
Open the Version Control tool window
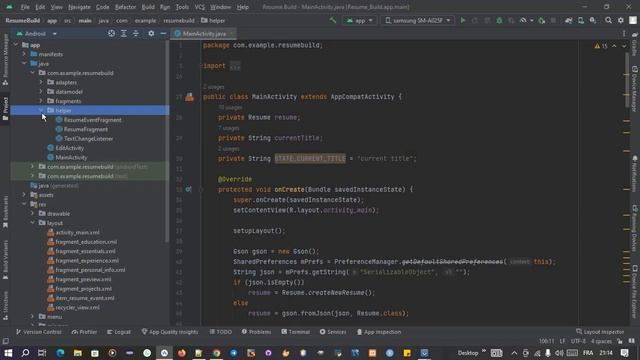38,332
